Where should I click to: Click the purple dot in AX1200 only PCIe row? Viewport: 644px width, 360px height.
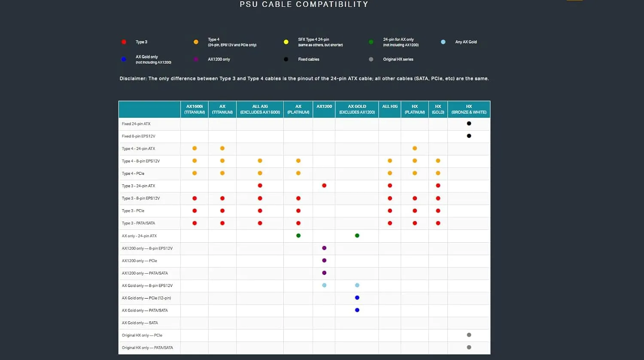[x=324, y=260]
